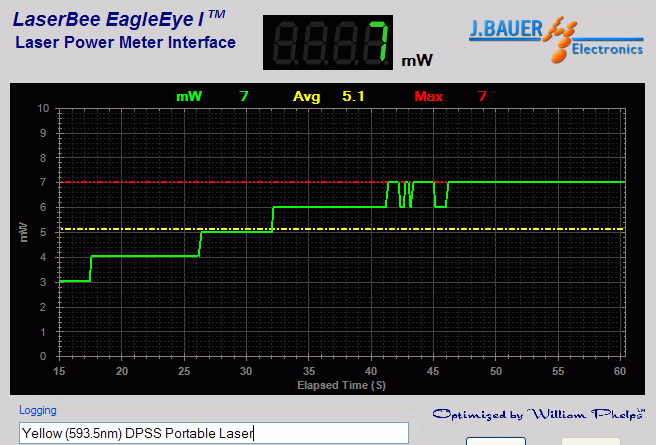Viewport: 656px width, 445px height.
Task: Click the x-axis tick label '40'
Action: click(x=371, y=371)
